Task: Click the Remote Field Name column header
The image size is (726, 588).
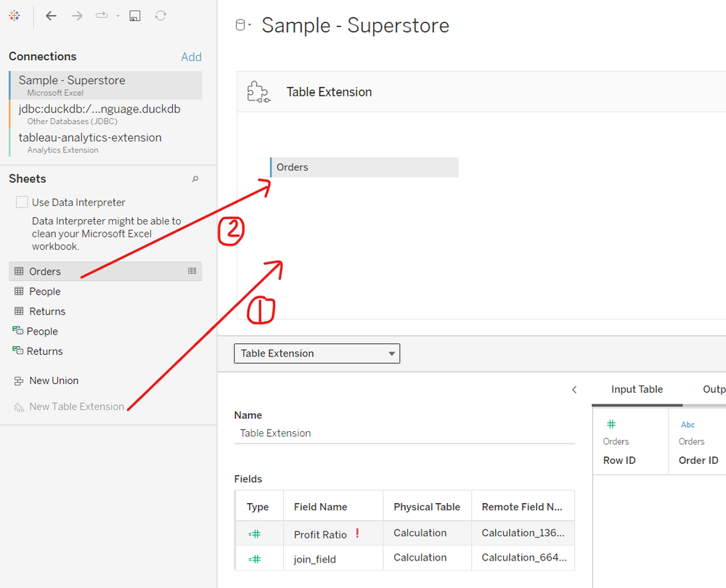Action: (522, 507)
